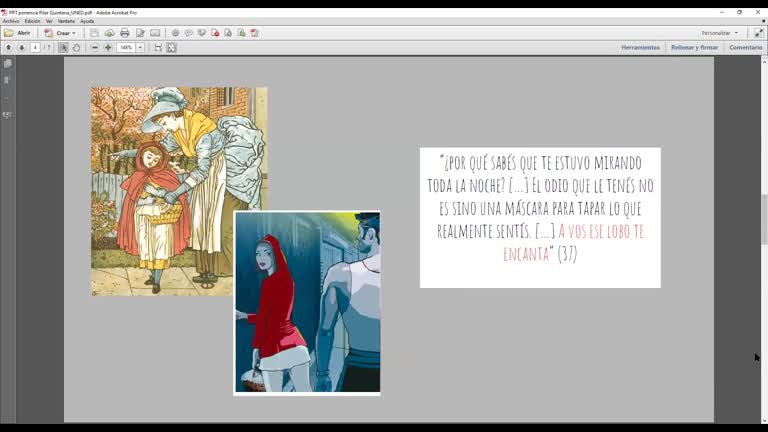Click the Save file icon
This screenshot has height=432, width=768.
pyautogui.click(x=94, y=33)
